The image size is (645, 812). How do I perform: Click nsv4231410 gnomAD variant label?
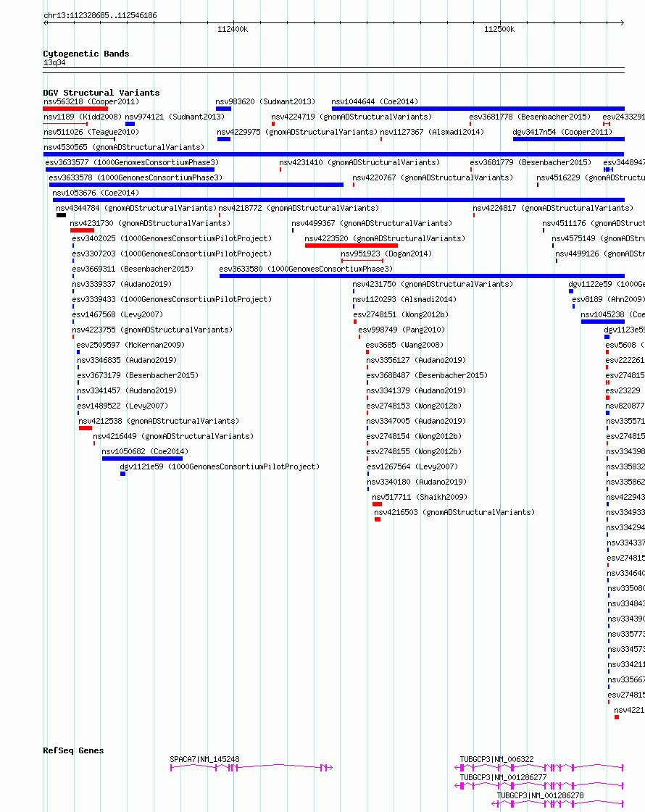coord(359,162)
